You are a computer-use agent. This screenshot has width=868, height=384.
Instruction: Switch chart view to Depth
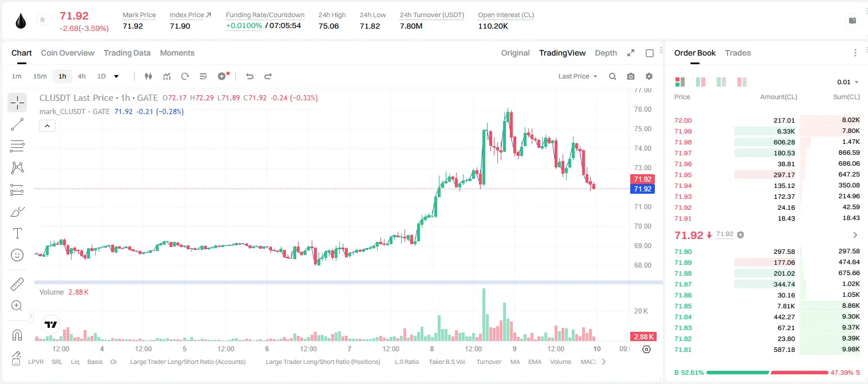click(x=606, y=53)
